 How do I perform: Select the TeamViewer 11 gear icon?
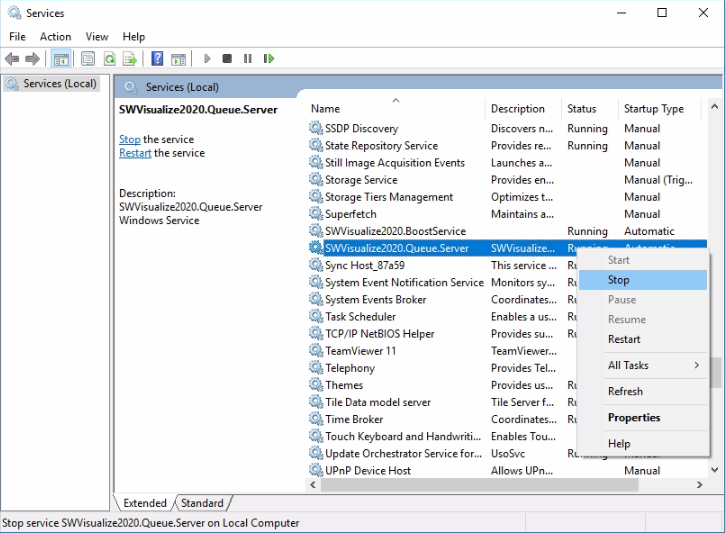pyautogui.click(x=316, y=350)
